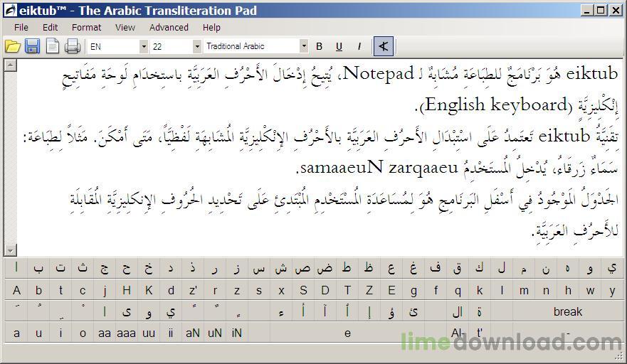Click the scroll down arrow of the text area
Viewport: 627px width, 364px height.
click(x=11, y=250)
